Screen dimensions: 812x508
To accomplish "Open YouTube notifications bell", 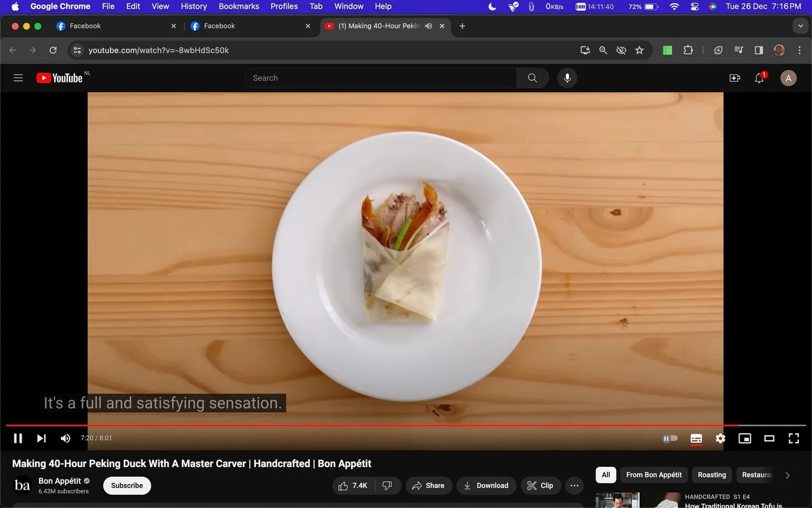I will [759, 78].
